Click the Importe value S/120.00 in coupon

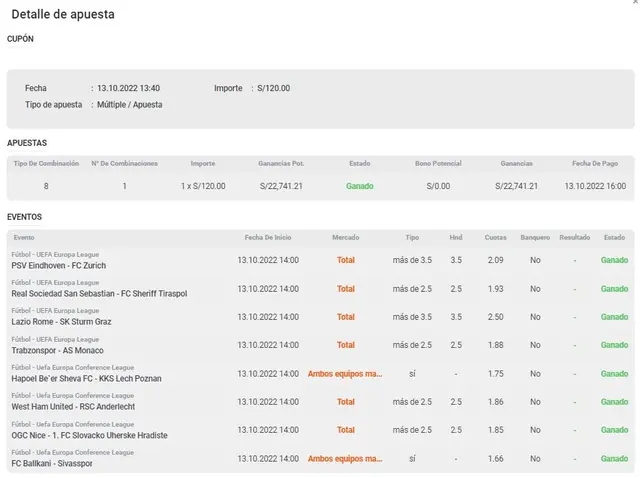click(x=272, y=88)
